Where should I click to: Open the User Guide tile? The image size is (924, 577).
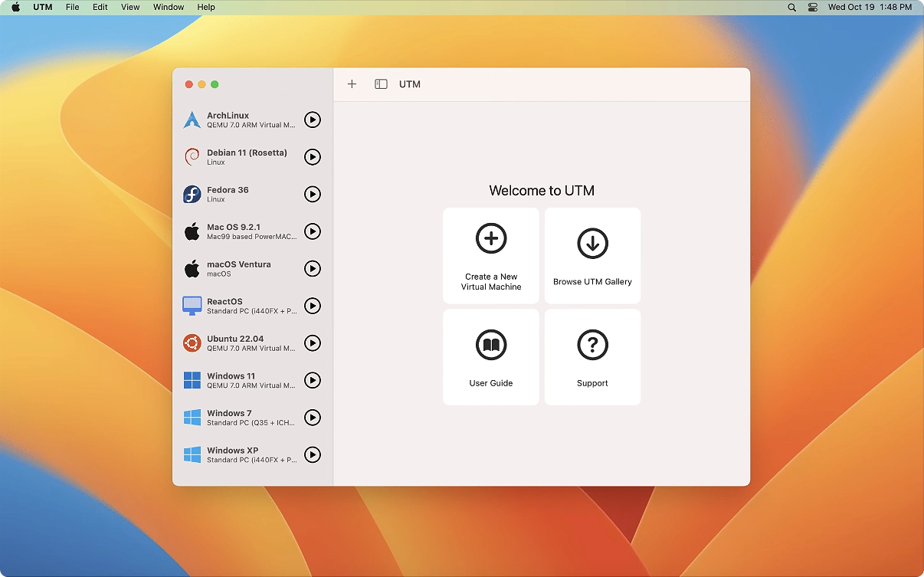click(x=491, y=357)
